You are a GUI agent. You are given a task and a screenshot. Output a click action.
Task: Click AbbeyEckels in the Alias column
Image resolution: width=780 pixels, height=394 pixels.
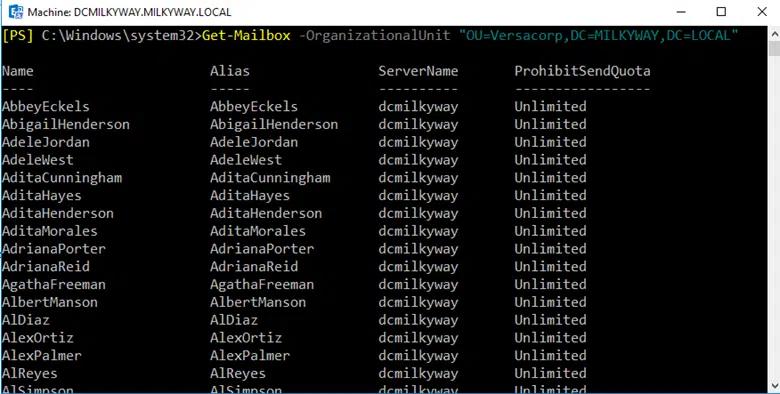pos(254,106)
